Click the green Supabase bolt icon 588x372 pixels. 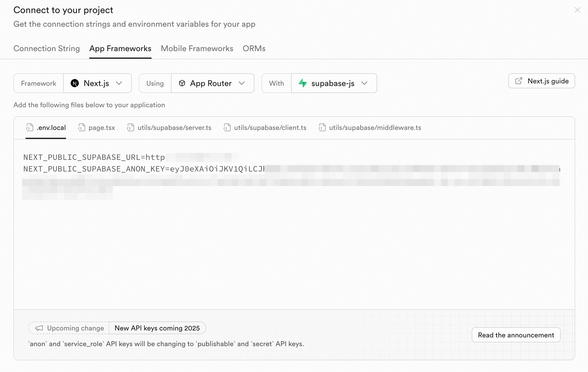click(303, 83)
